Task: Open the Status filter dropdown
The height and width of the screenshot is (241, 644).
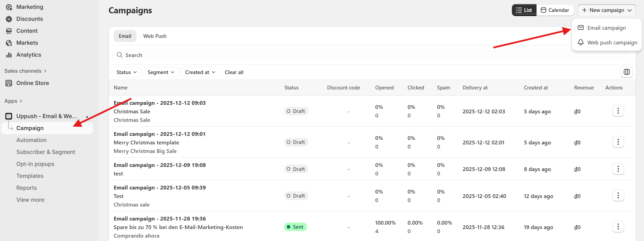Action: (126, 72)
